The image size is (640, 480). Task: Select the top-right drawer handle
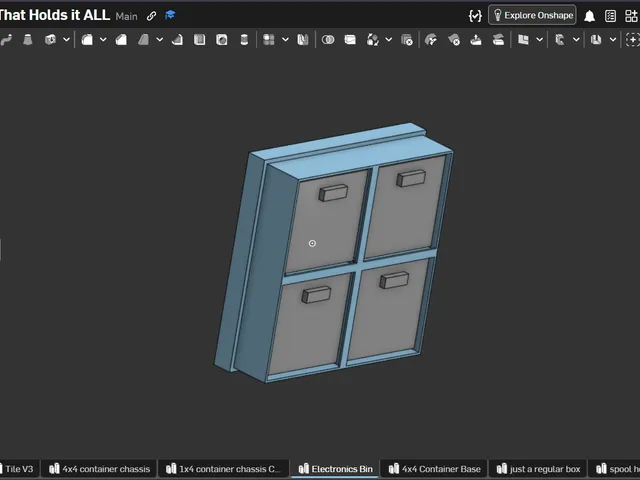coord(411,178)
